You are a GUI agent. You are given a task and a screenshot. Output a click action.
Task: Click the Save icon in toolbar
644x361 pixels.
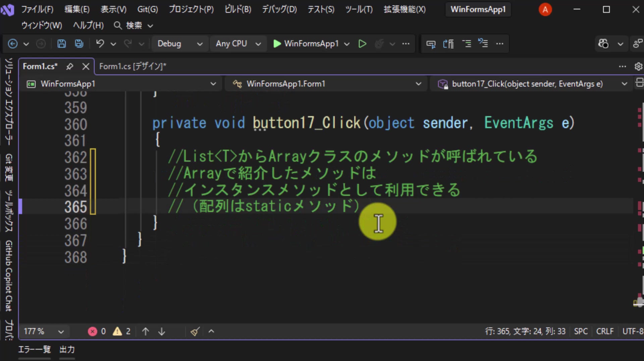tap(61, 44)
